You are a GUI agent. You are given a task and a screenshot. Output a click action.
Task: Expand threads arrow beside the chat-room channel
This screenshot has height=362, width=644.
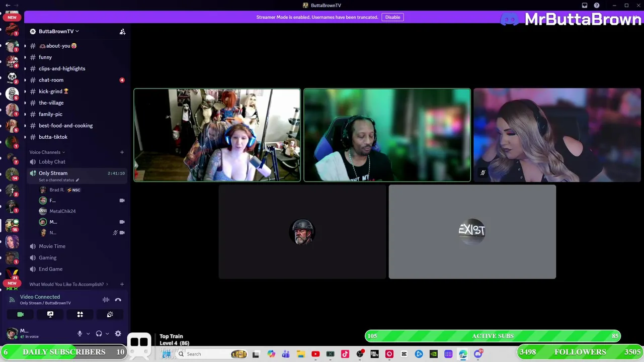(25, 80)
